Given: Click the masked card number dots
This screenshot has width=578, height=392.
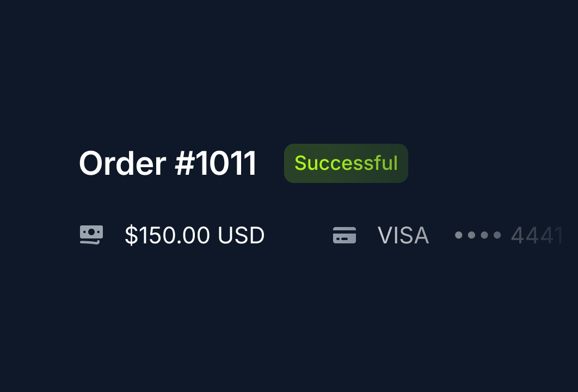Looking at the screenshot, I should 477,236.
